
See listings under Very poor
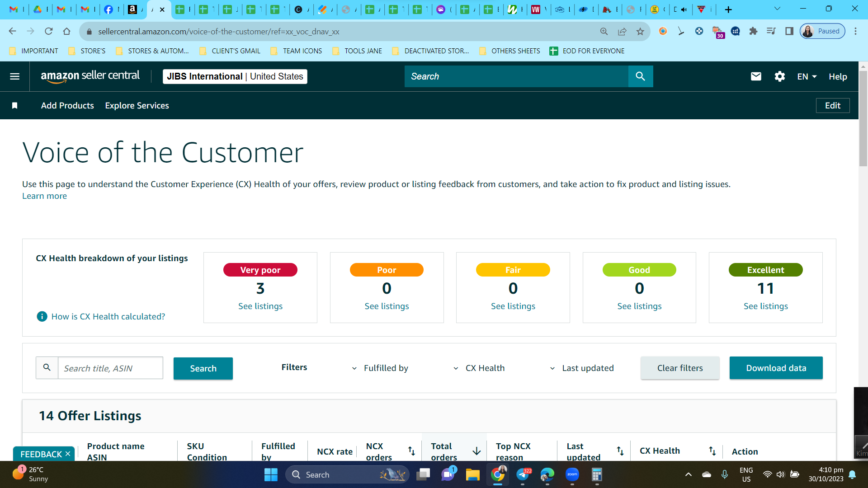(x=260, y=306)
